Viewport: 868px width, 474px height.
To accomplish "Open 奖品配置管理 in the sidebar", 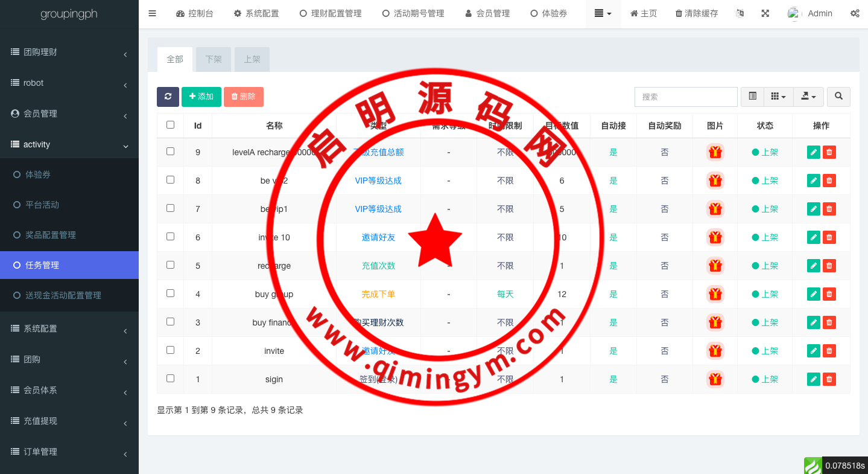I will tap(51, 235).
